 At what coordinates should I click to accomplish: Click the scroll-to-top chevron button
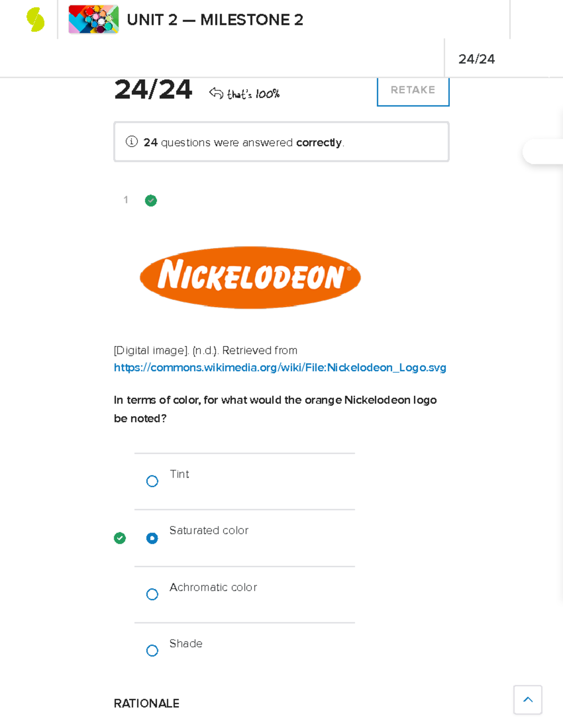(527, 700)
